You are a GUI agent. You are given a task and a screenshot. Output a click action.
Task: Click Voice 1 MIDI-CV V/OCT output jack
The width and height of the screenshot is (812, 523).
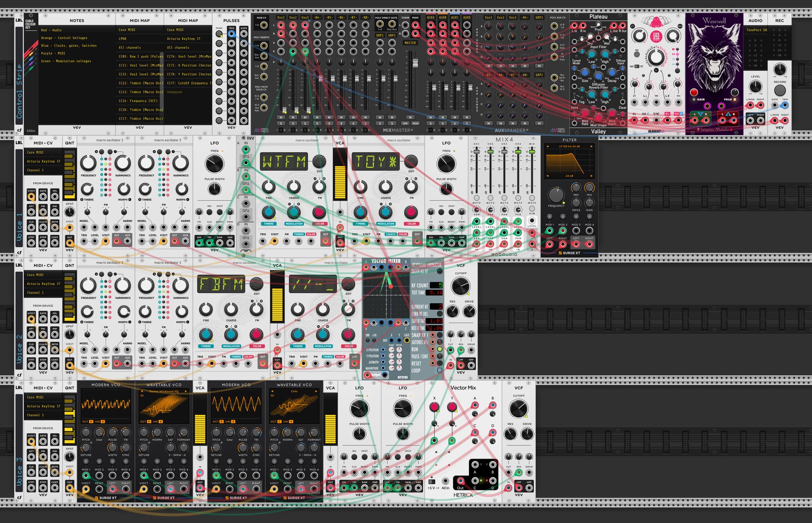click(31, 196)
